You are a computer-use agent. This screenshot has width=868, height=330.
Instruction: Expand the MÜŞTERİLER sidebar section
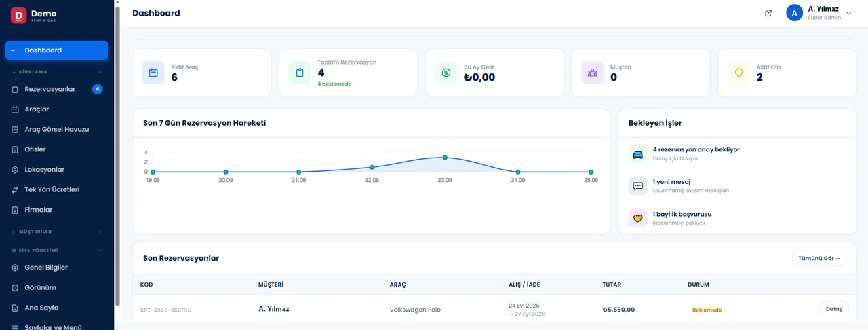pos(57,232)
